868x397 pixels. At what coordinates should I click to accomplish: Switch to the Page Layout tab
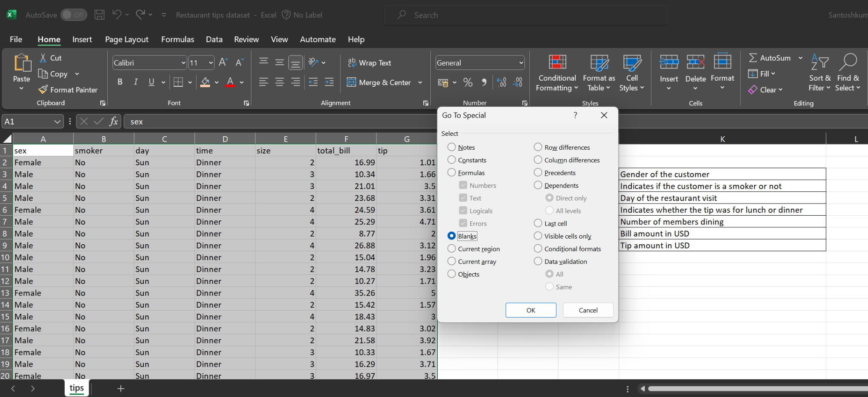tap(126, 39)
